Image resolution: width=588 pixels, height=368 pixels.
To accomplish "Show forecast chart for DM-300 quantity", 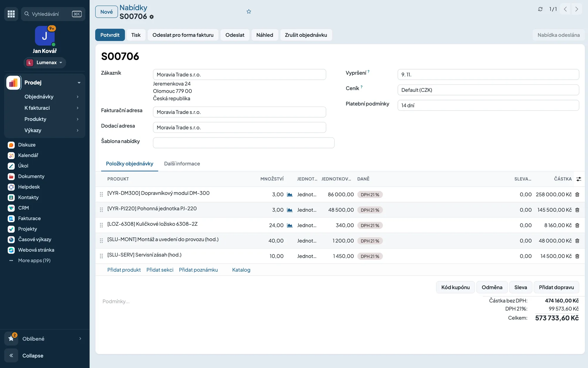I will click(290, 195).
